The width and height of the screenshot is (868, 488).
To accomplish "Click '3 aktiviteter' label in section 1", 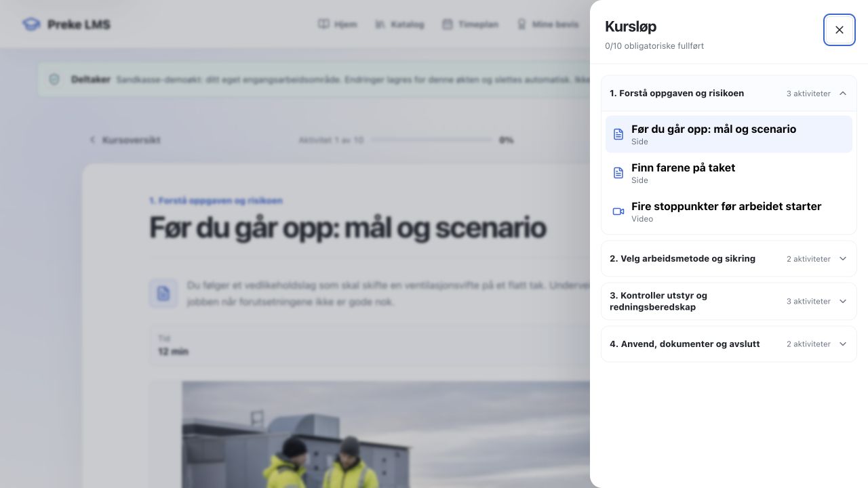I will coord(808,94).
